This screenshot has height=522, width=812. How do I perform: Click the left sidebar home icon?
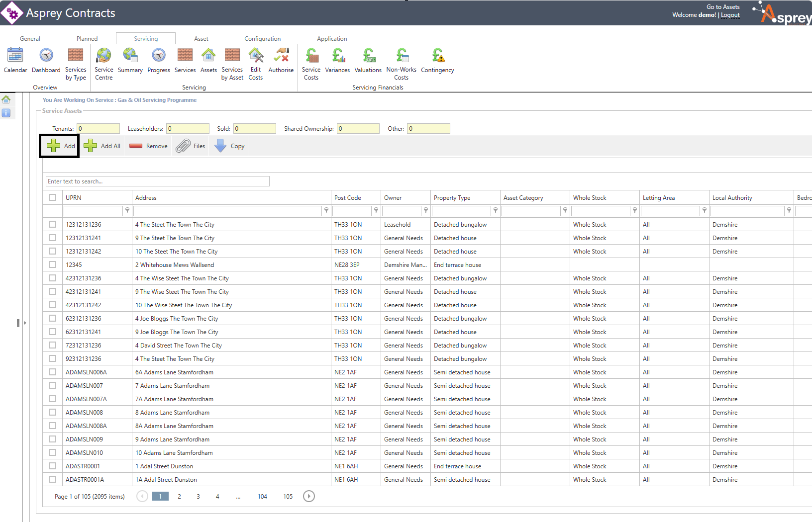pyautogui.click(x=6, y=99)
